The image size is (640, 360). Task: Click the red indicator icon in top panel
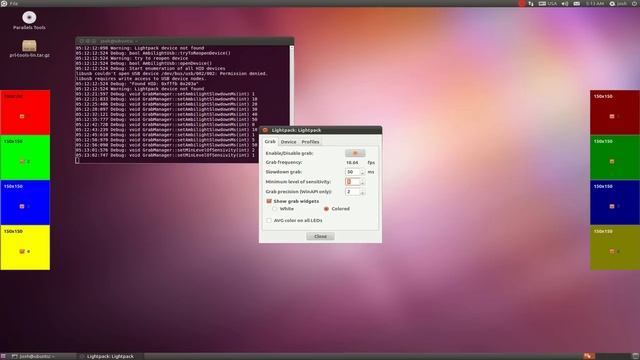(522, 3)
